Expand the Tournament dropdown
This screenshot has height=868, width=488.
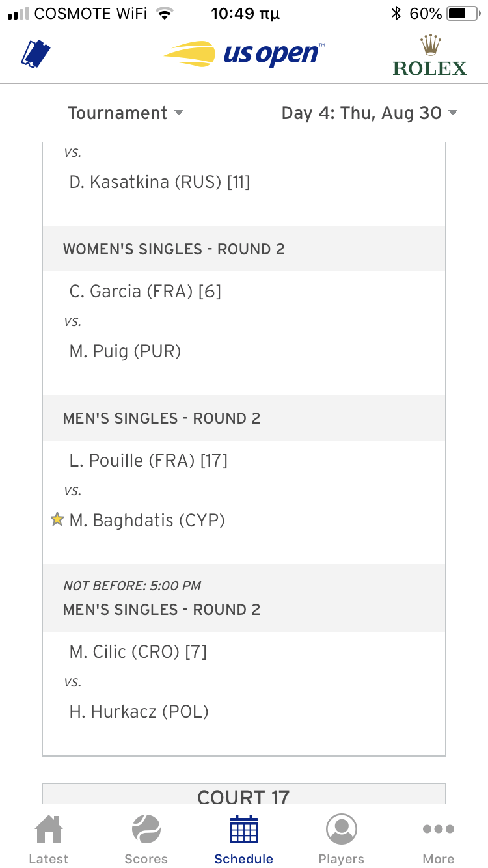coord(126,113)
